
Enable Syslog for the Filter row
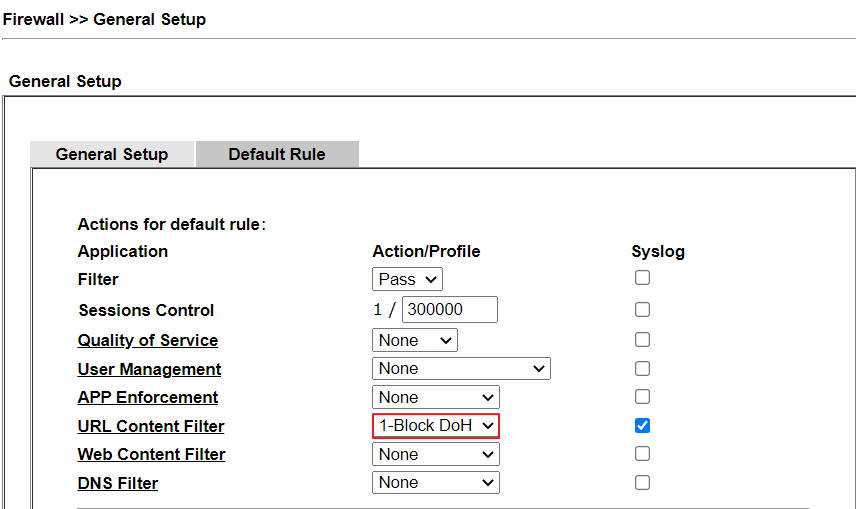click(642, 278)
